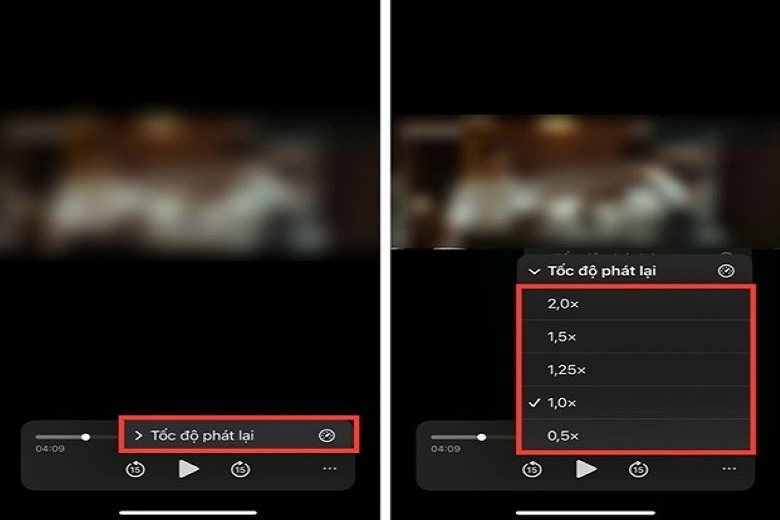Screen dimensions: 780x520
Task: Open the three-dots more menu on right
Action: (x=729, y=469)
